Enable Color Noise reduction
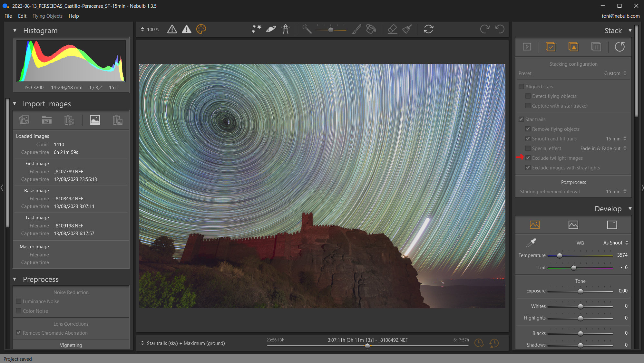 [x=19, y=311]
